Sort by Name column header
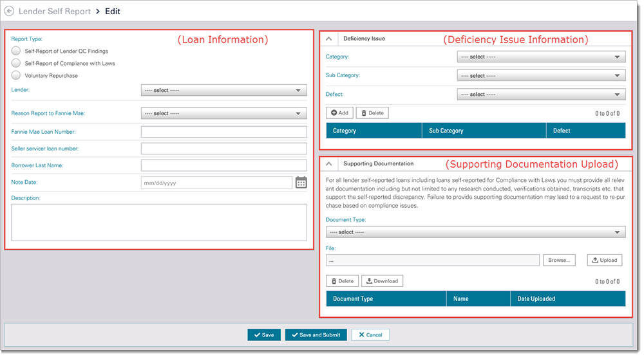Viewport: 644px width, 357px height. click(x=478, y=298)
